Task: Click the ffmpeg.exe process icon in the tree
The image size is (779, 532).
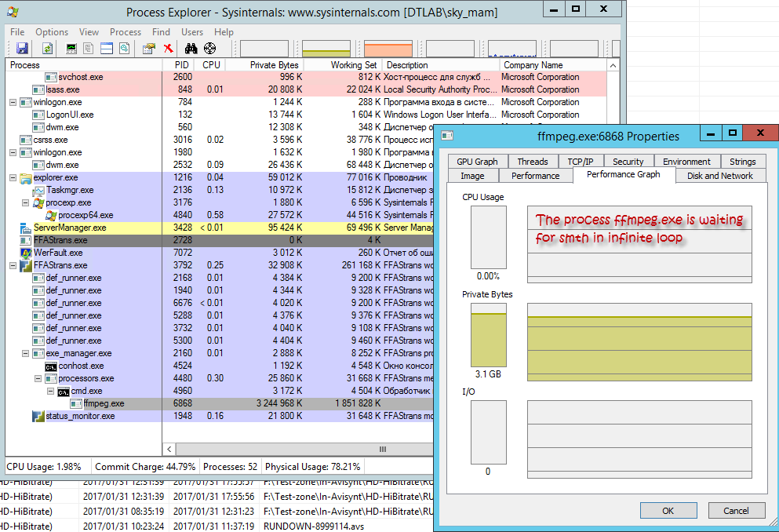Action: click(x=76, y=404)
